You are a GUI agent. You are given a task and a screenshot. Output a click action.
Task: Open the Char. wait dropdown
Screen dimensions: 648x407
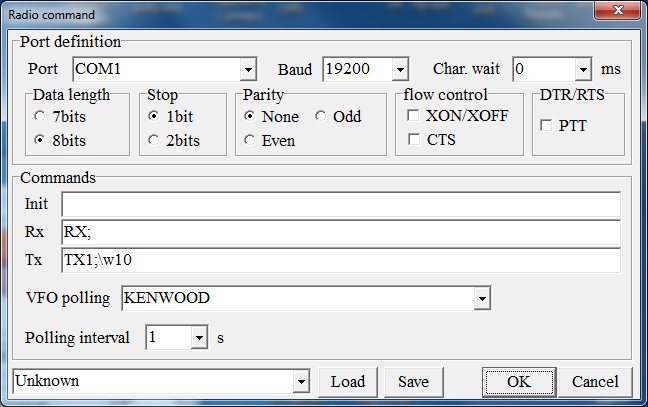click(583, 69)
